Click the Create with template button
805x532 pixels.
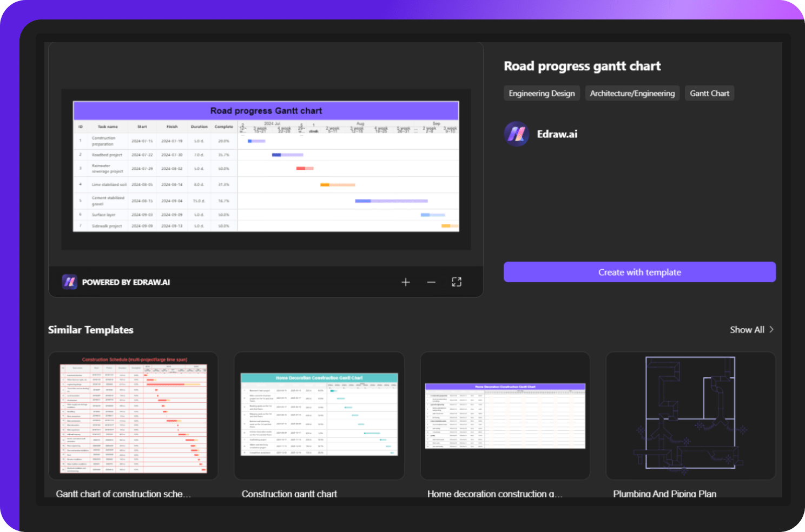click(x=639, y=272)
